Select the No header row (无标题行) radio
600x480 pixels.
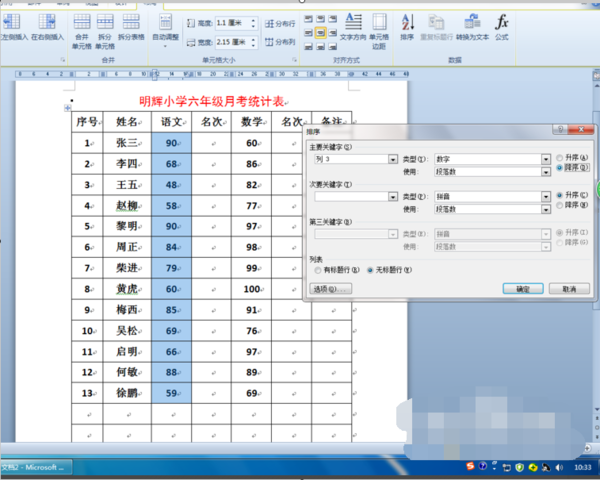370,270
